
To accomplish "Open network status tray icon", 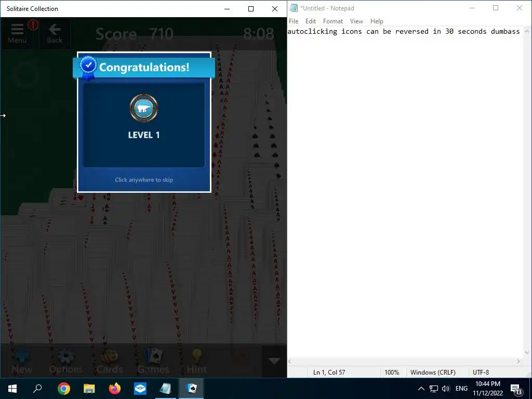I will 434,389.
